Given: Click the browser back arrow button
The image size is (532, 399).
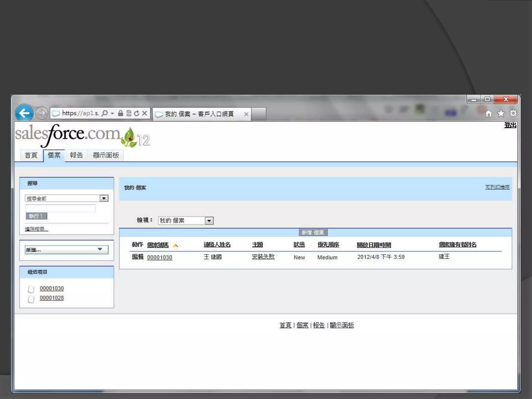Looking at the screenshot, I should 24,113.
